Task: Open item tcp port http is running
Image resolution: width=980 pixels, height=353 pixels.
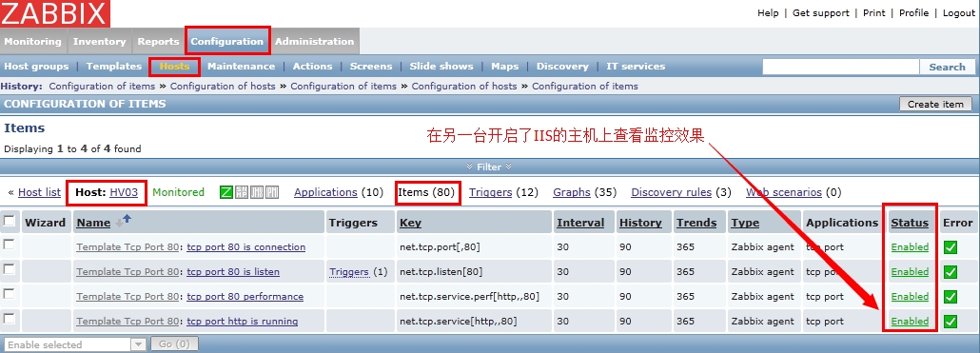Action: pos(243,322)
